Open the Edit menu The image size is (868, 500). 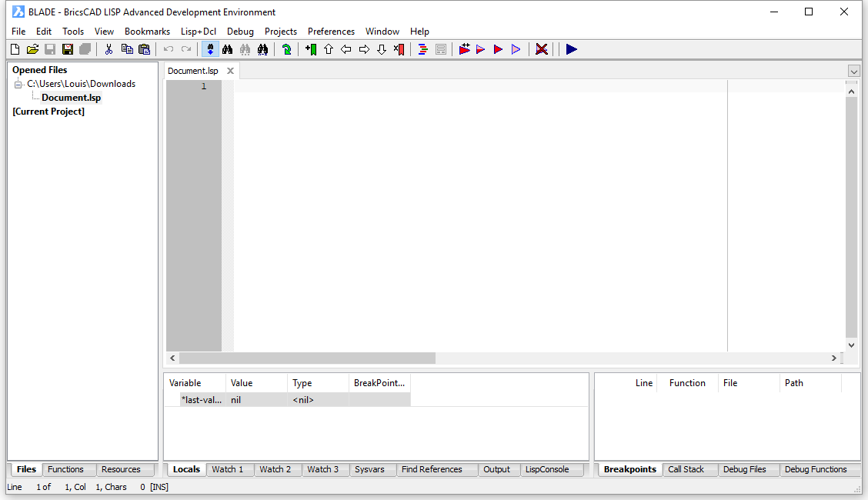[x=44, y=32]
